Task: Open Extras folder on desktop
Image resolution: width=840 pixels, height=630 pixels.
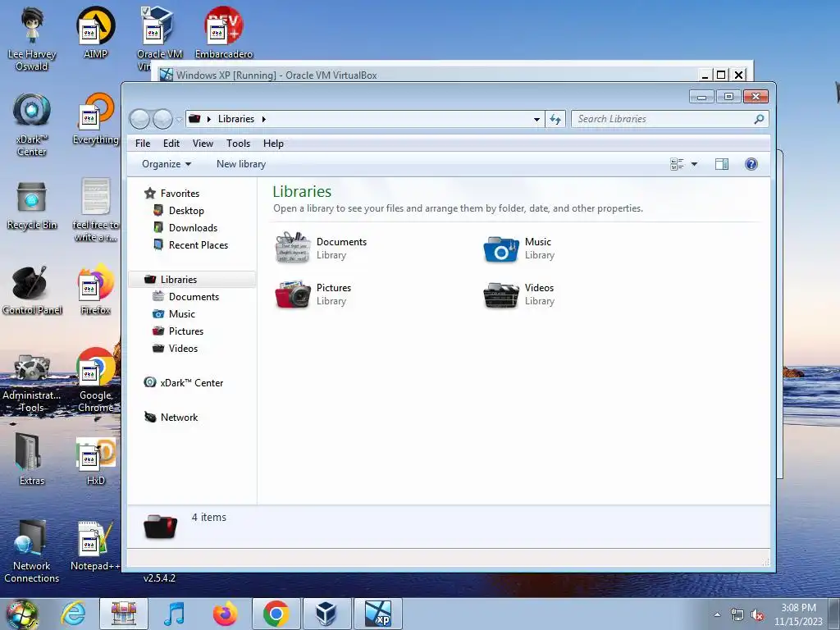Action: tap(32, 459)
